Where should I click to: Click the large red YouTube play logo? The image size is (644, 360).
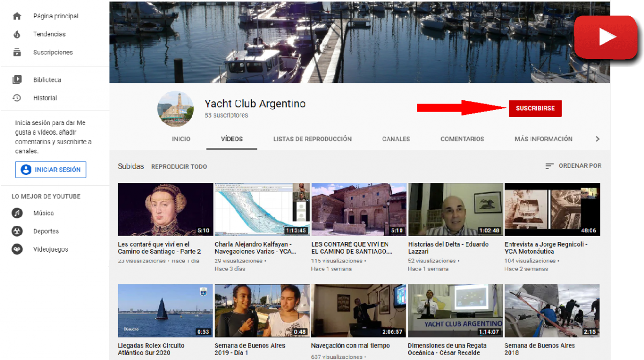605,37
